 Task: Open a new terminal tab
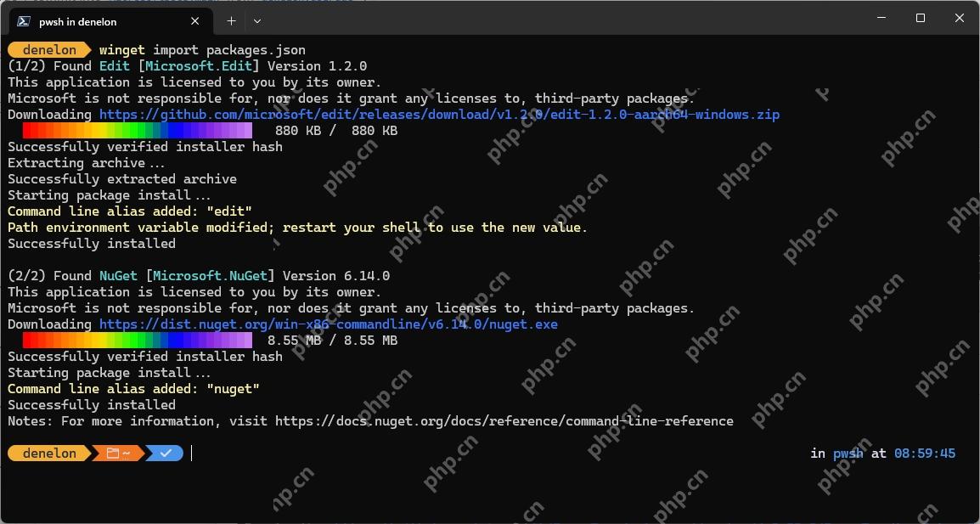[x=231, y=21]
